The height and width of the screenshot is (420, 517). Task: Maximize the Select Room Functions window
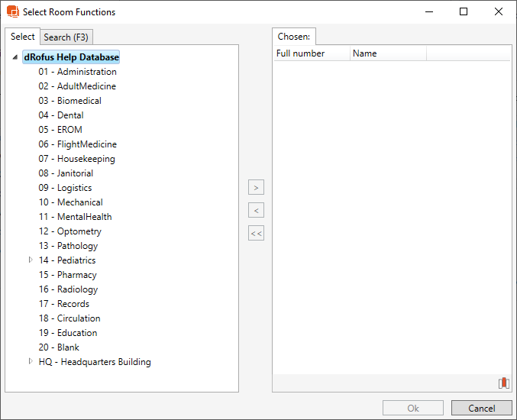464,12
